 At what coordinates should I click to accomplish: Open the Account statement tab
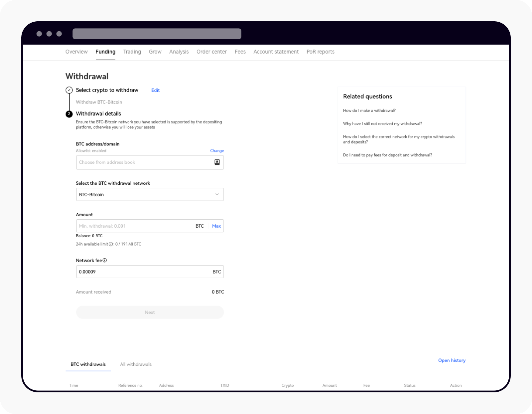pyautogui.click(x=276, y=52)
